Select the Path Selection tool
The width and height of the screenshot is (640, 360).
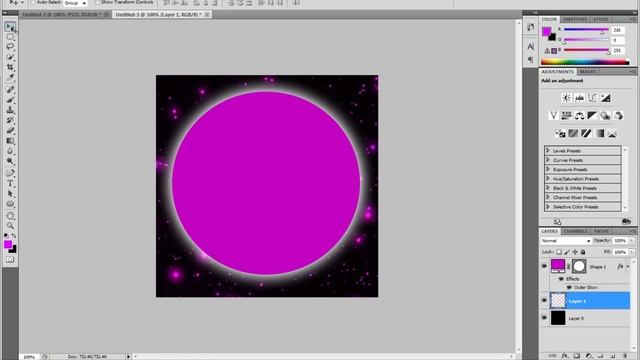tap(10, 193)
